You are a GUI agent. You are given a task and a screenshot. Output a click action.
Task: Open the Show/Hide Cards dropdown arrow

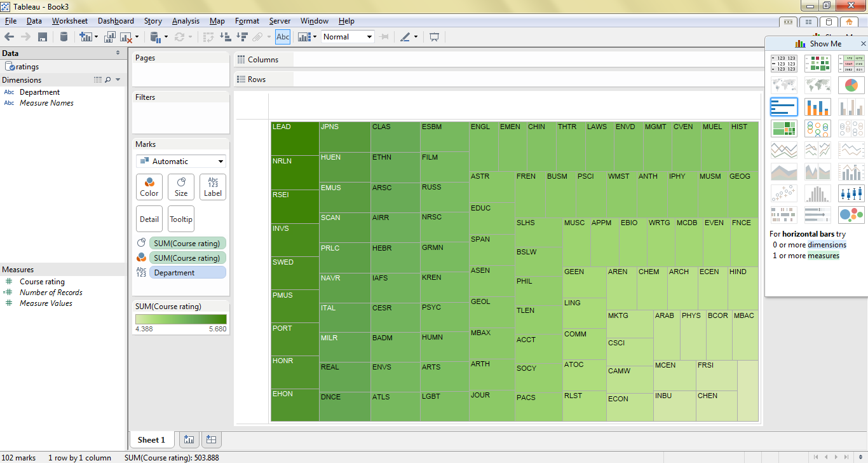coord(315,37)
